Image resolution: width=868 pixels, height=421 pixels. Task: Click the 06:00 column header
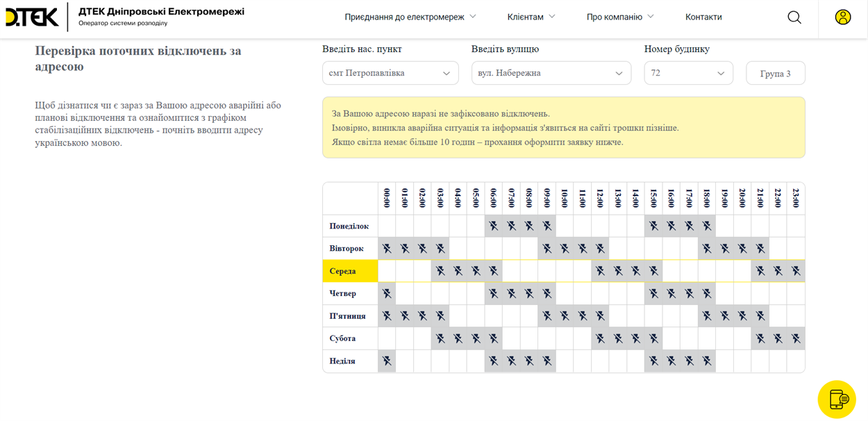(494, 198)
